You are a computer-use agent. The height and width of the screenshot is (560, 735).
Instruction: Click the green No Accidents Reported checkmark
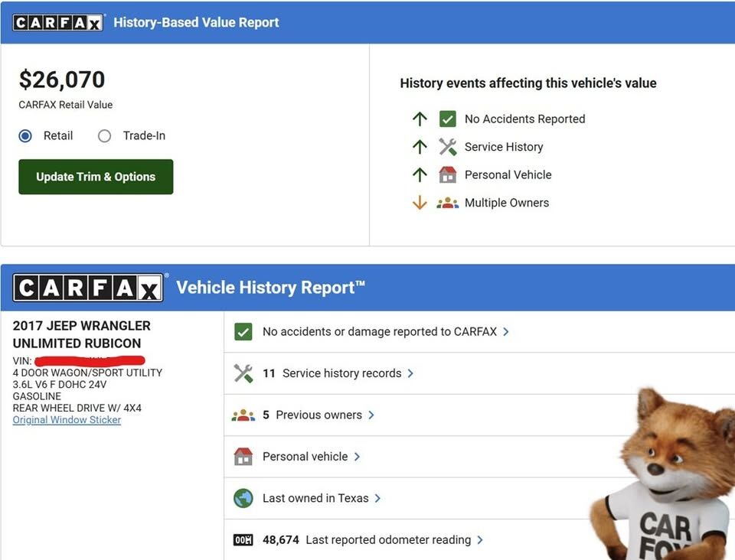point(448,119)
